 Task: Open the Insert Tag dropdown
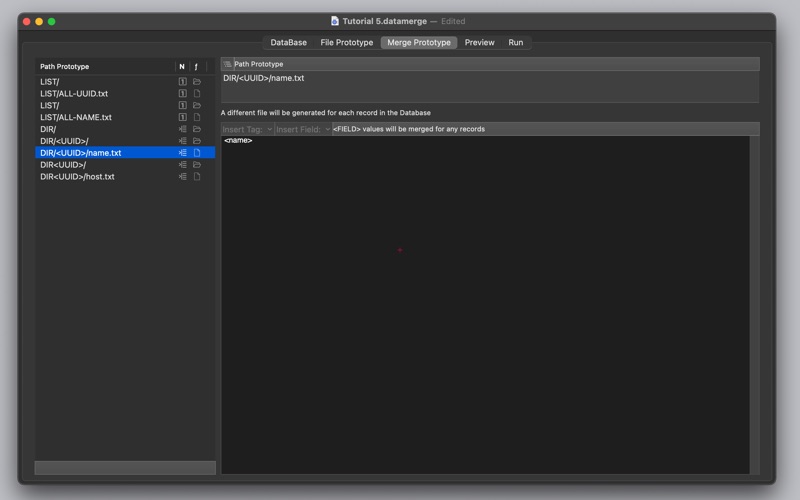[x=247, y=129]
